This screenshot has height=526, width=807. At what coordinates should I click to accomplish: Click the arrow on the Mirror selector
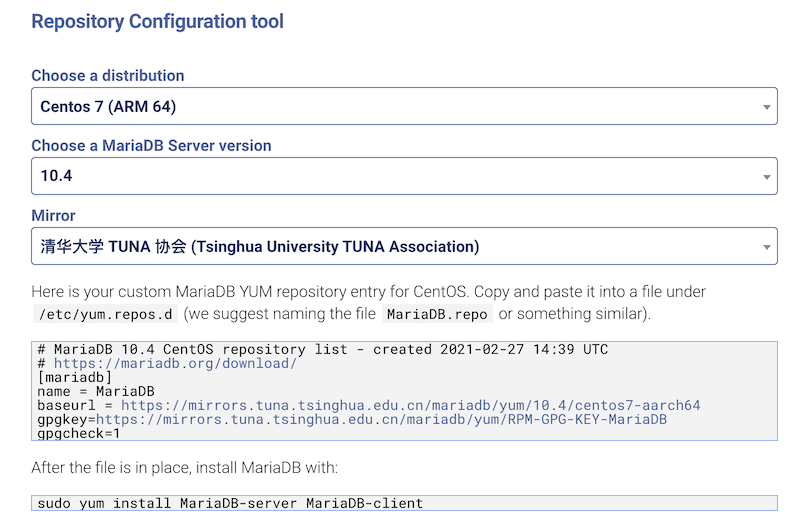coord(766,247)
